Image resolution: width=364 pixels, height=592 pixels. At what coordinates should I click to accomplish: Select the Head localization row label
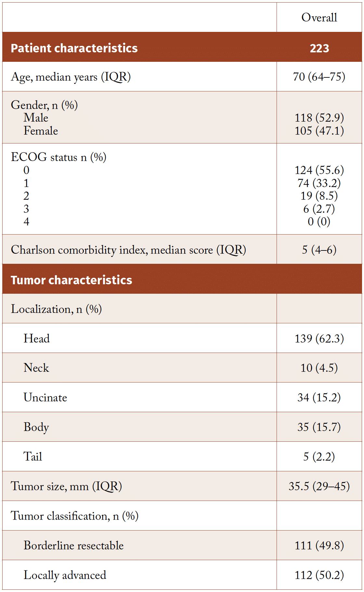(x=36, y=339)
